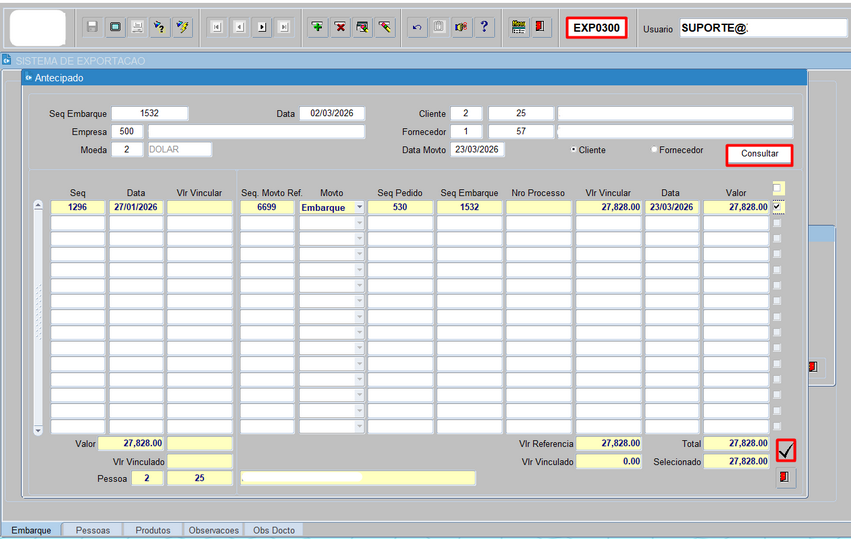Insert new record with green plus

(x=317, y=27)
